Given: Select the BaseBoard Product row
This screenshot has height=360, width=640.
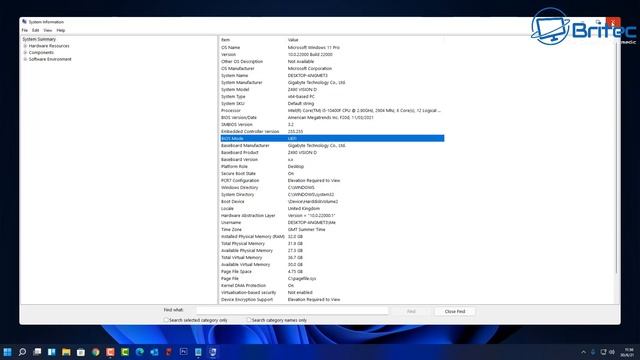Looking at the screenshot, I should coord(332,153).
